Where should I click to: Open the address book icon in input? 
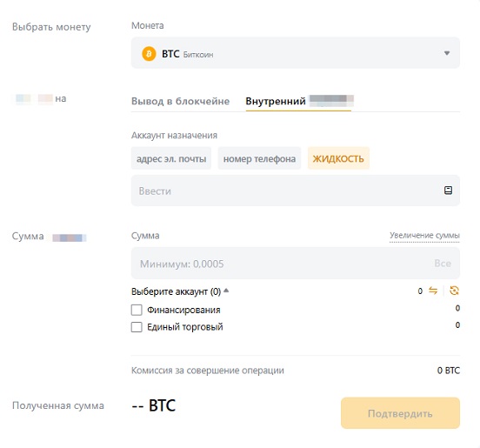tap(448, 191)
